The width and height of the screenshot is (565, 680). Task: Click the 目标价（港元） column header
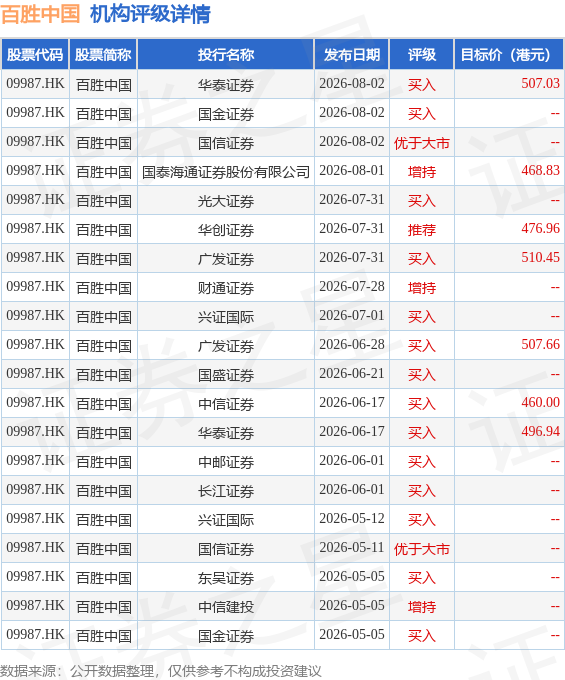pos(509,55)
